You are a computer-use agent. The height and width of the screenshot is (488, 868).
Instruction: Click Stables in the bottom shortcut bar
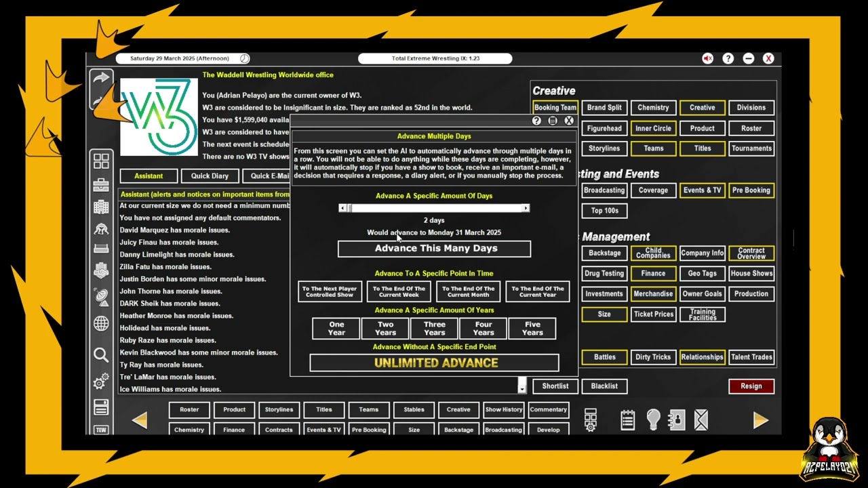pyautogui.click(x=414, y=409)
